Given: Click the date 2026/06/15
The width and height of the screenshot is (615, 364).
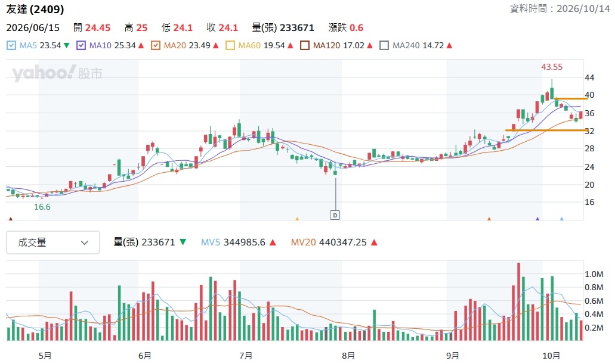Looking at the screenshot, I should click(x=33, y=28).
